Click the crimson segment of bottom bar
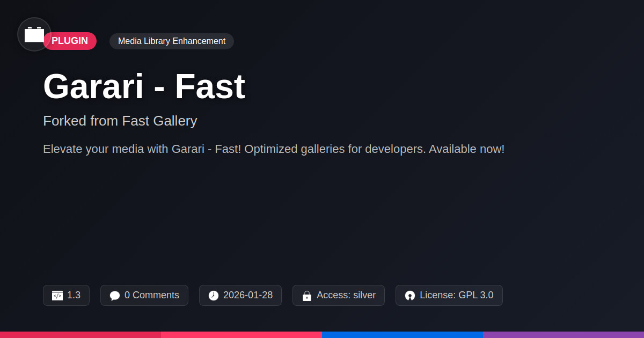Screen dimensions: 644x338 80,334
